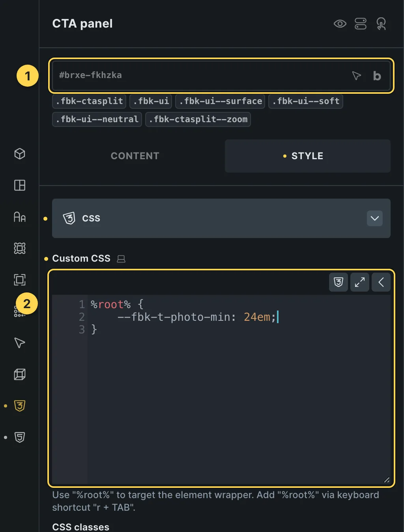Click the CSS section header label
The height and width of the screenshot is (532, 404).
coord(91,218)
